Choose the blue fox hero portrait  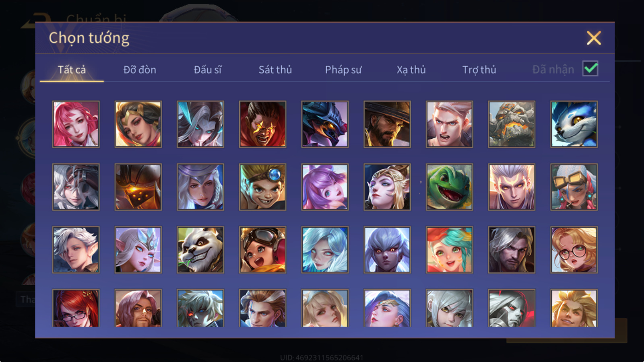click(x=574, y=124)
